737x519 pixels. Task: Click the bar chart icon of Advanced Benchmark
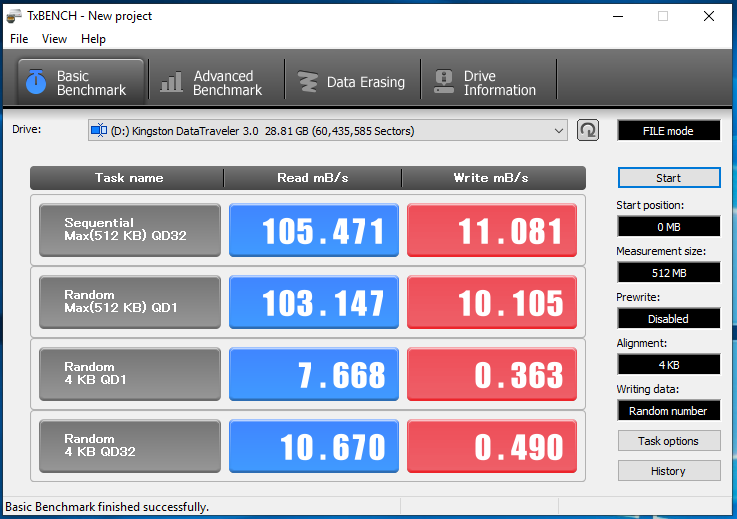tap(172, 82)
